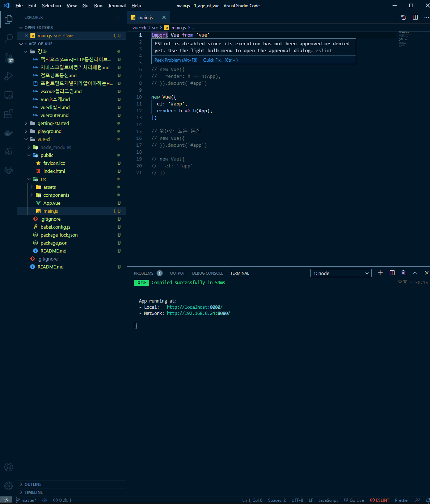
Task: Click the publish to cloud status icon
Action: 45,500
